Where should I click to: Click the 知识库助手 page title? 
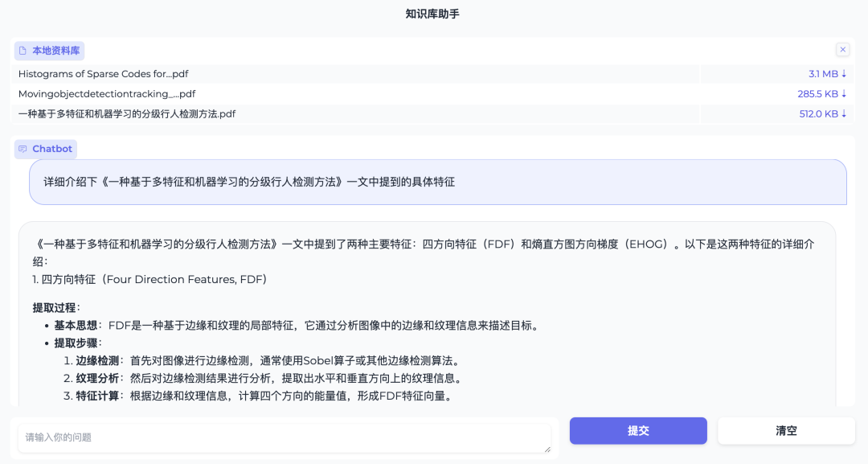433,14
